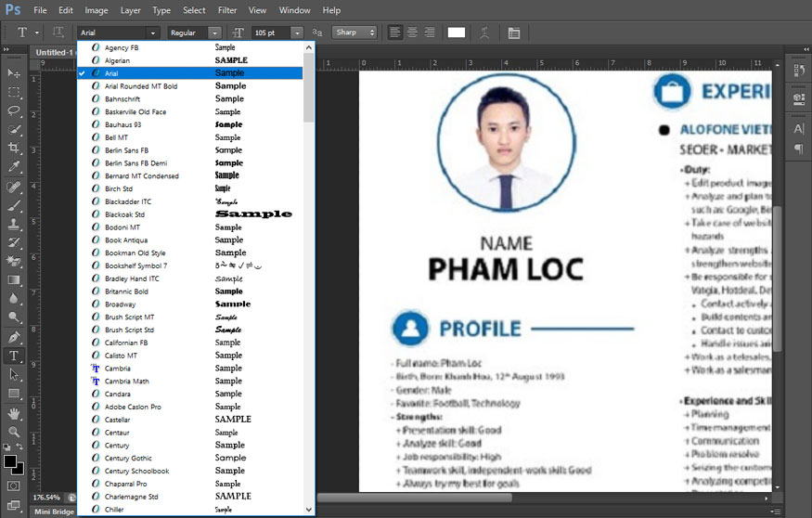This screenshot has height=518, width=812.
Task: Reset default foreground and background colors
Action: (x=6, y=447)
